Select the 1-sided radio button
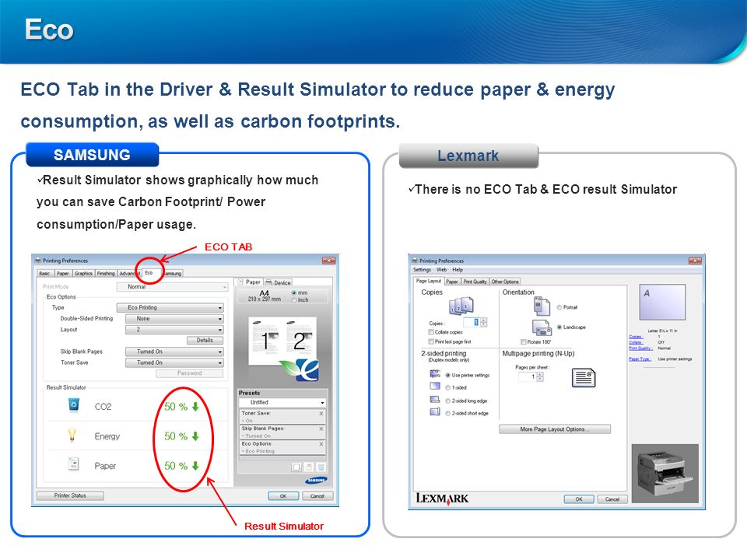This screenshot has width=747, height=560. pos(448,387)
